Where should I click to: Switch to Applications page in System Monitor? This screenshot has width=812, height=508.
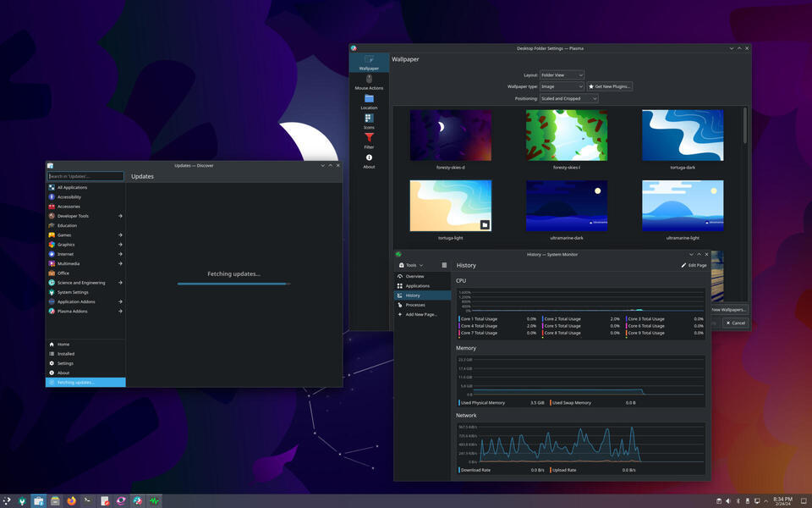click(422, 285)
